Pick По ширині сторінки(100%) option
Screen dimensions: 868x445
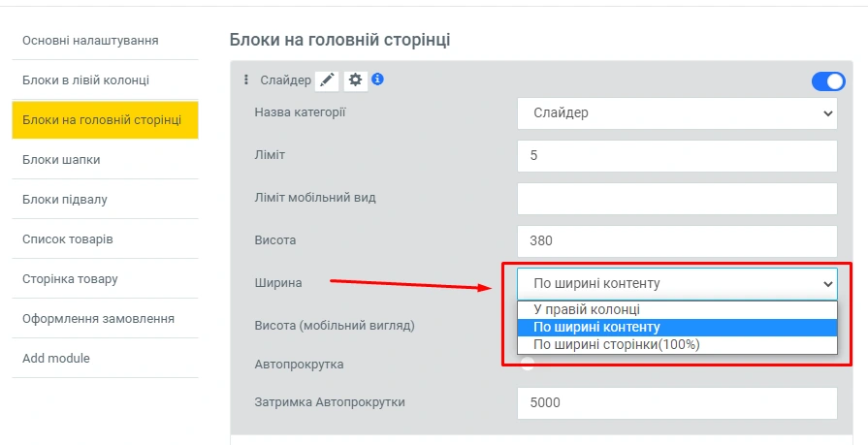[617, 344]
